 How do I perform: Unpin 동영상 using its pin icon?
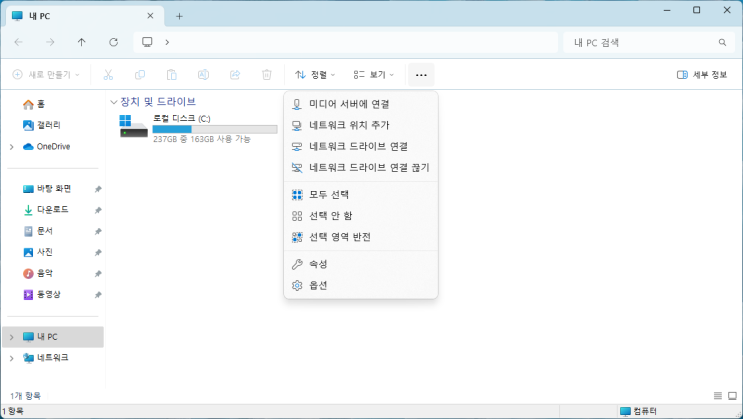pos(98,295)
